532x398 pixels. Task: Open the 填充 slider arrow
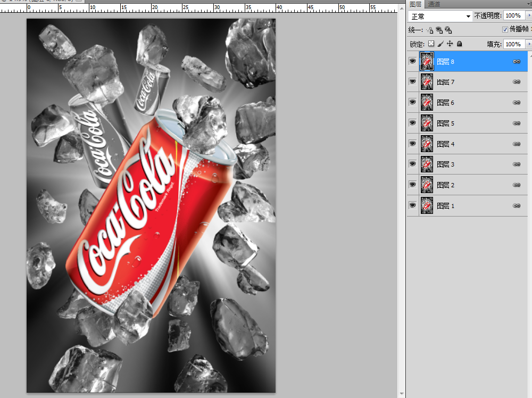[x=529, y=44]
